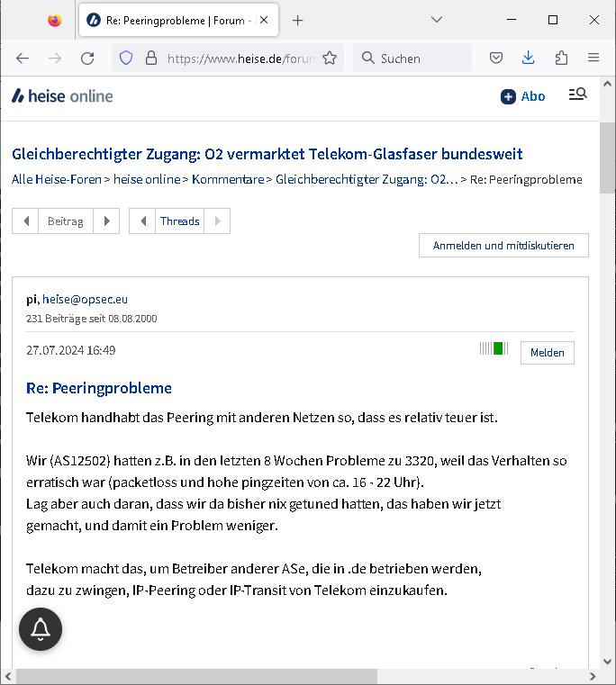This screenshot has height=685, width=616.
Task: Click the Beitrag label between arrows
Action: (66, 221)
